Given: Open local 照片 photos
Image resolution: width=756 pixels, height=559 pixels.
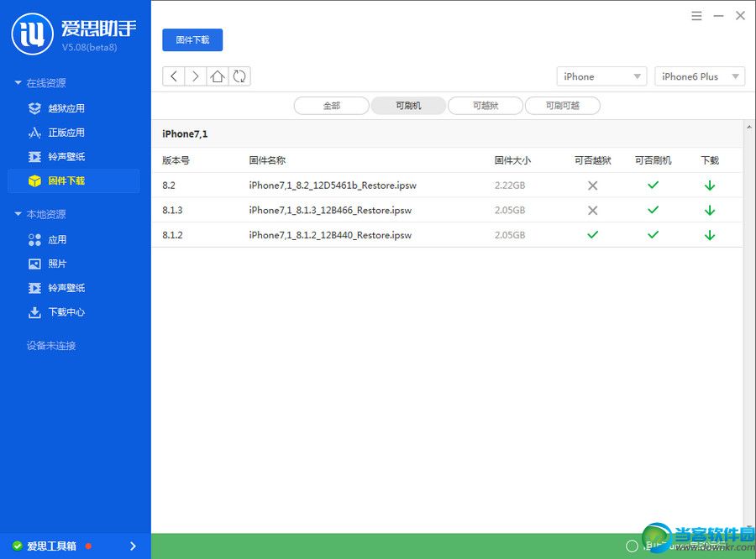Looking at the screenshot, I should coord(57,264).
